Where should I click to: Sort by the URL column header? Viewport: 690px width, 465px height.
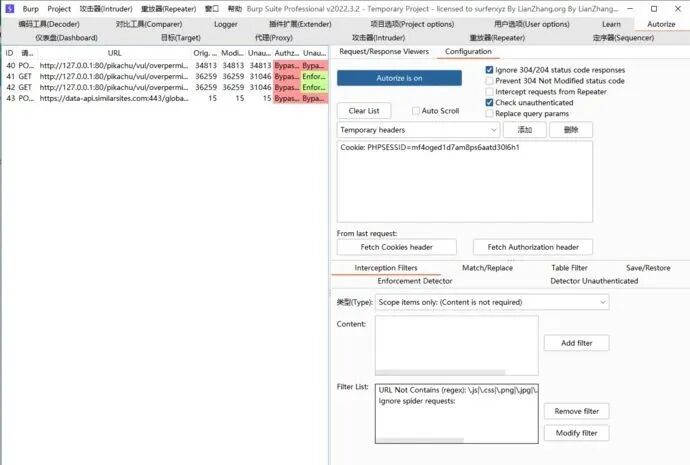[114, 53]
